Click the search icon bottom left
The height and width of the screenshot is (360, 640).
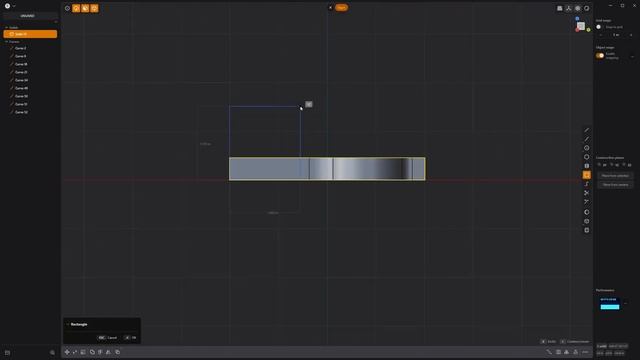52,353
